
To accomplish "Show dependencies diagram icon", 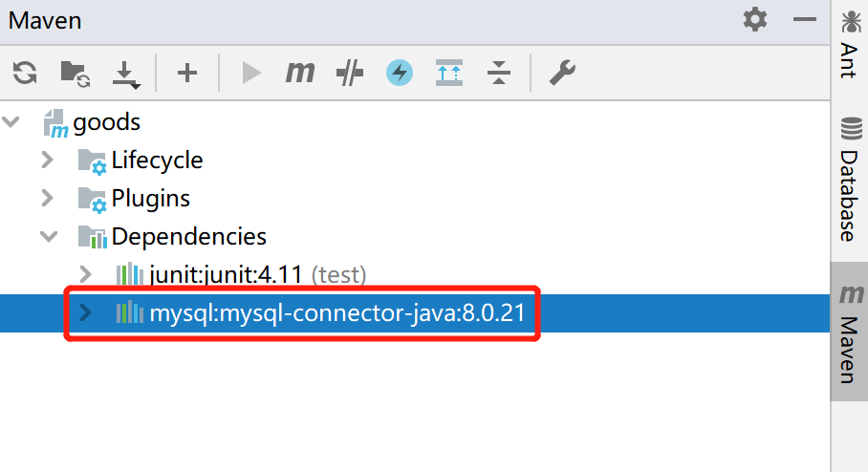I will 449,73.
